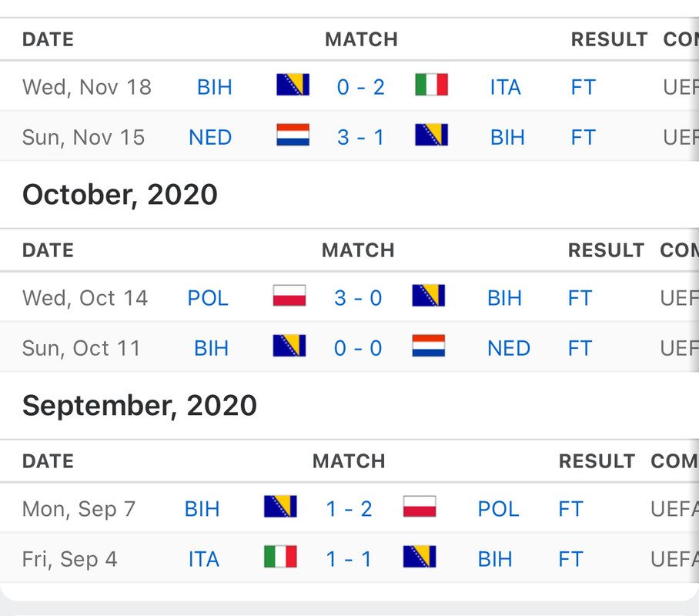The image size is (699, 616).
Task: Click Netherlands flag in Oct 11 match
Action: click(428, 346)
